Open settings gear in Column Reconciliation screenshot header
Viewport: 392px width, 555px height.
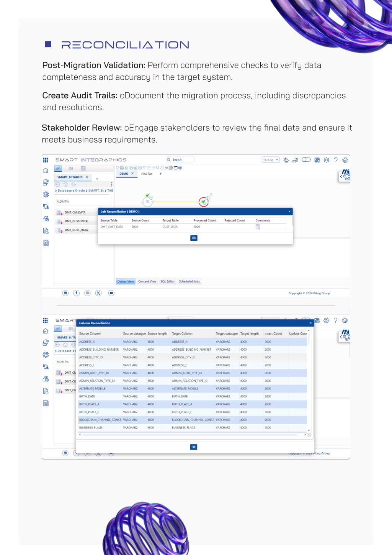click(326, 320)
